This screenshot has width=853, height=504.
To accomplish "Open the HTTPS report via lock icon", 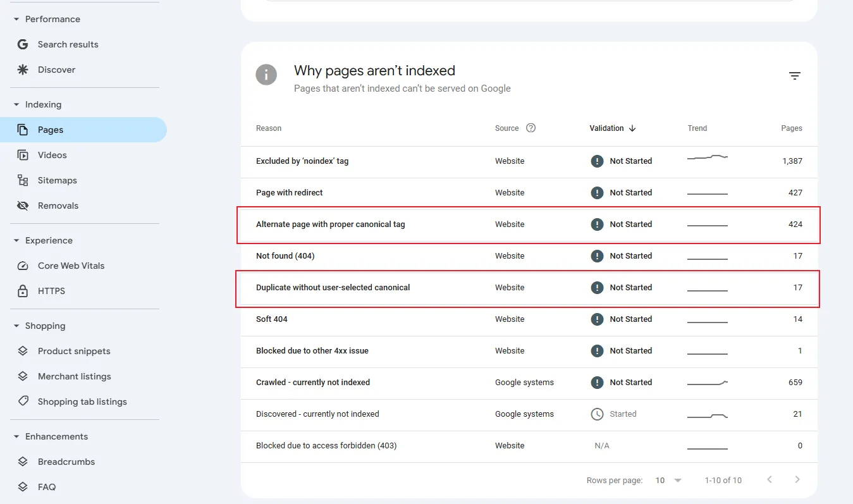I will [21, 291].
